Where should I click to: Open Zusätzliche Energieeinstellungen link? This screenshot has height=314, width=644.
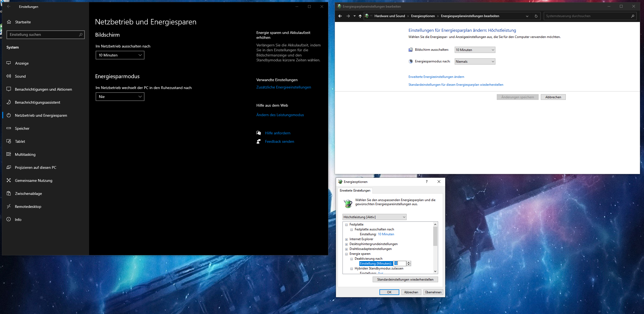coord(284,87)
